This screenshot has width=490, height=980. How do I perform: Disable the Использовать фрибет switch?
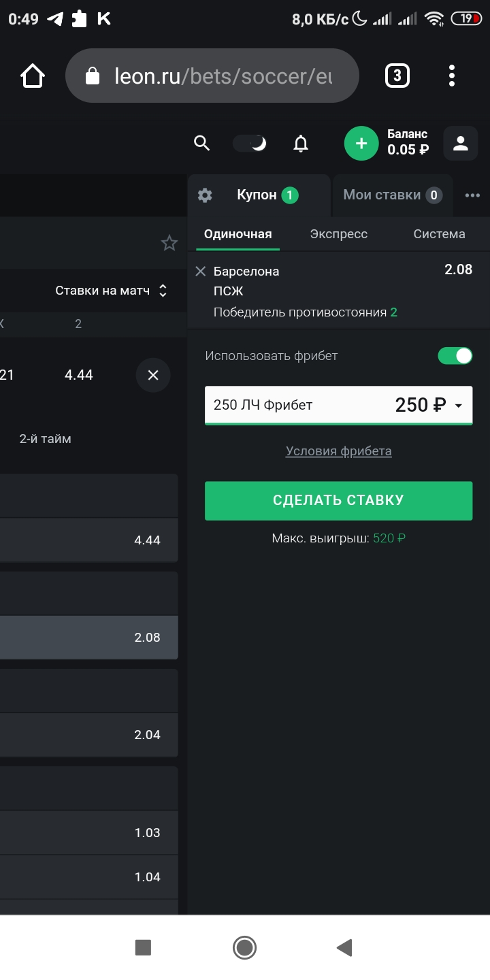pos(455,355)
